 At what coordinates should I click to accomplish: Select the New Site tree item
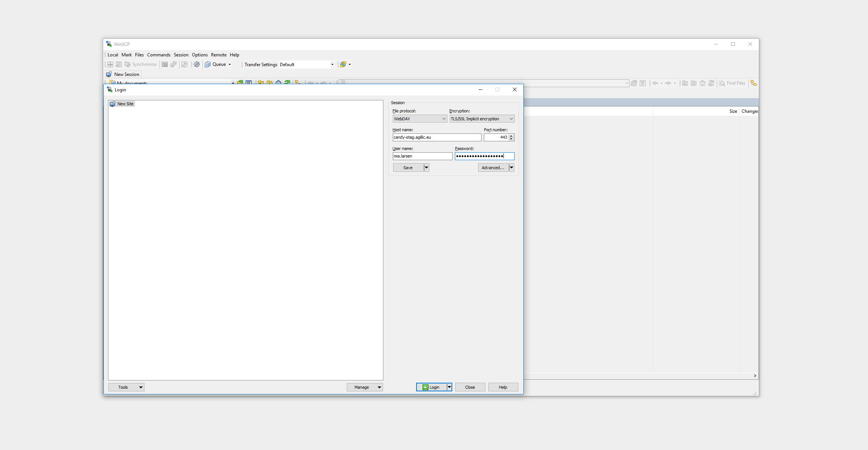click(x=122, y=104)
